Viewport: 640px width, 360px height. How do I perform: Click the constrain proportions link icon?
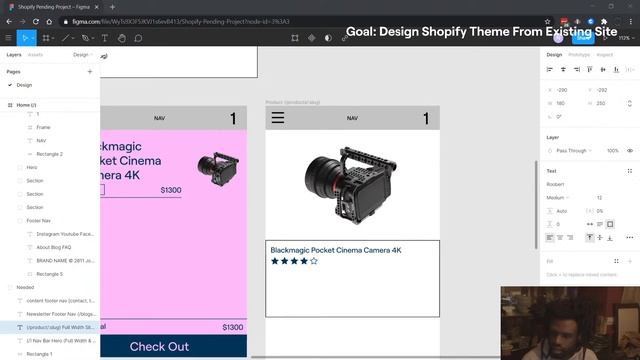[630, 103]
